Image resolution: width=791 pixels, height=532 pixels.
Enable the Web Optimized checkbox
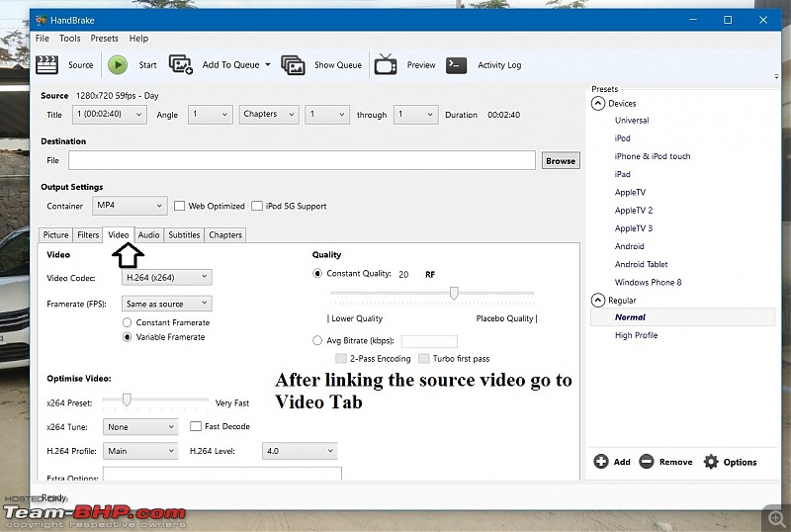pos(179,206)
